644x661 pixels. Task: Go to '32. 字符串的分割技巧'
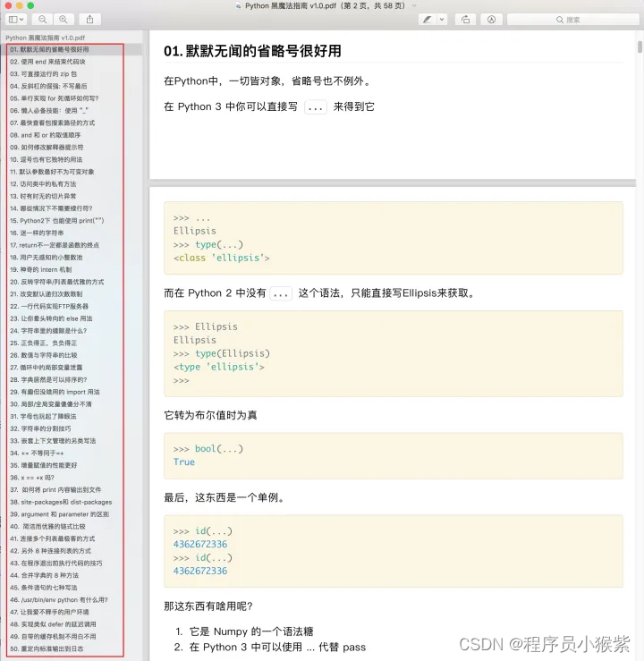pyautogui.click(x=40, y=428)
